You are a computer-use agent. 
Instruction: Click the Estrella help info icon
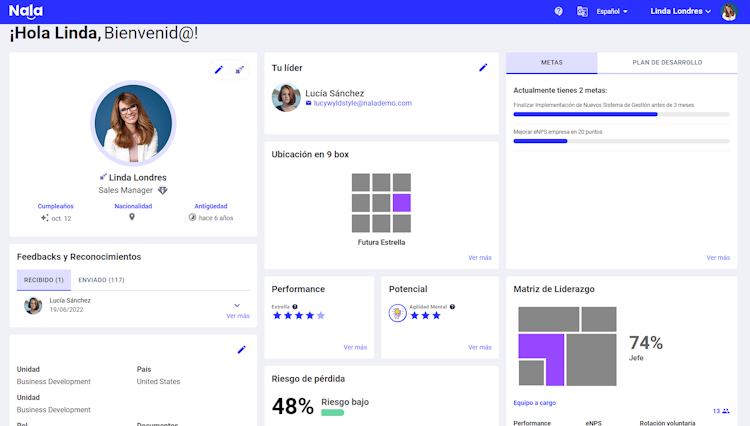click(x=295, y=306)
